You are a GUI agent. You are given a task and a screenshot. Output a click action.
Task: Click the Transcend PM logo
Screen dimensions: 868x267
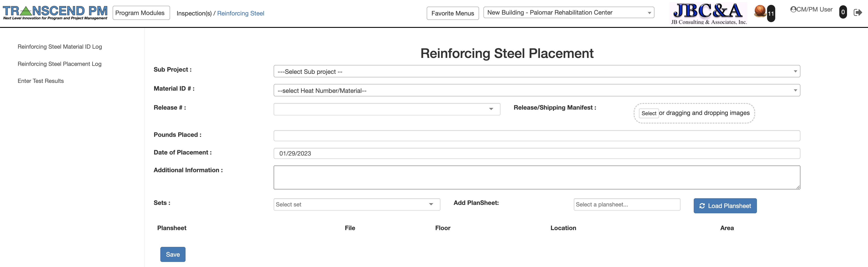pyautogui.click(x=55, y=13)
